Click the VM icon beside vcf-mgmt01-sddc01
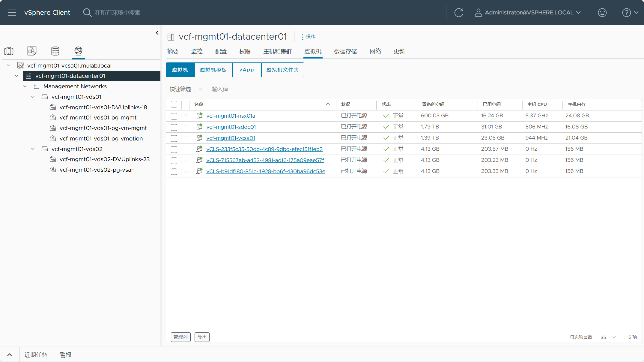Screen dimensions: 644x362 coord(199,127)
